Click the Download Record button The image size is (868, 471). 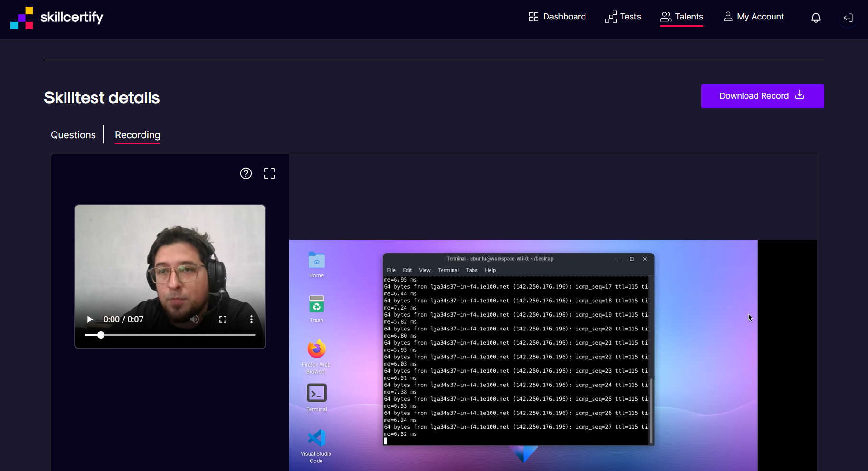coord(762,96)
